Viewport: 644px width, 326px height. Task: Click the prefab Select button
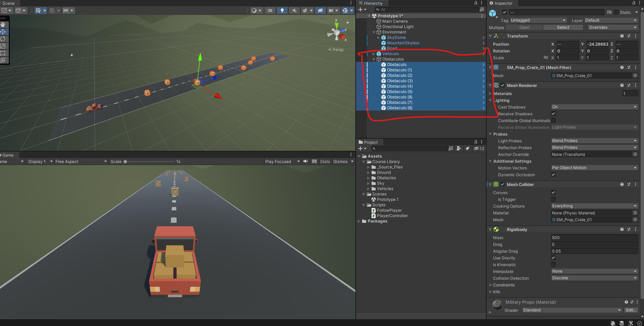coord(563,27)
